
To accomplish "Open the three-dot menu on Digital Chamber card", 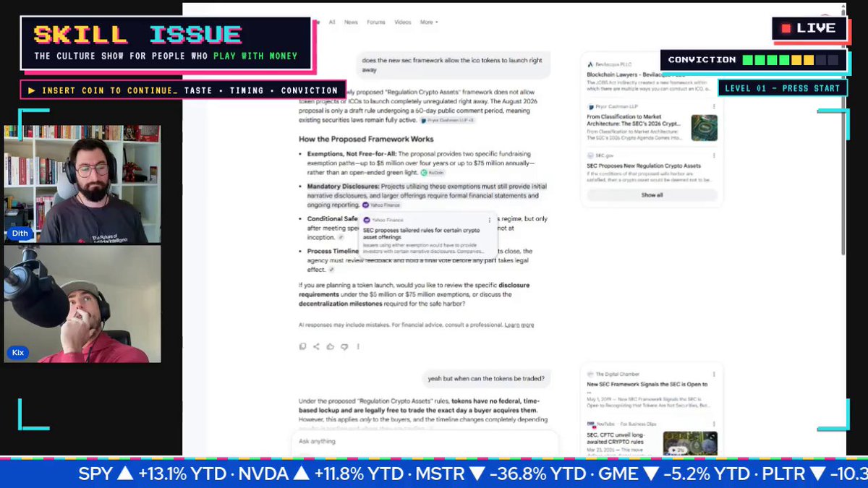I will pos(714,374).
